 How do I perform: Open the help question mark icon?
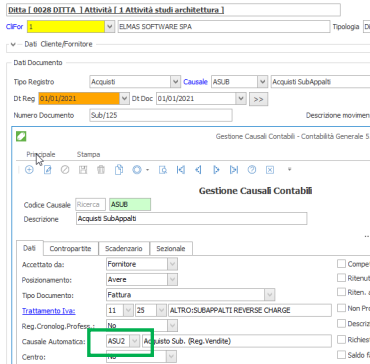pos(252,170)
